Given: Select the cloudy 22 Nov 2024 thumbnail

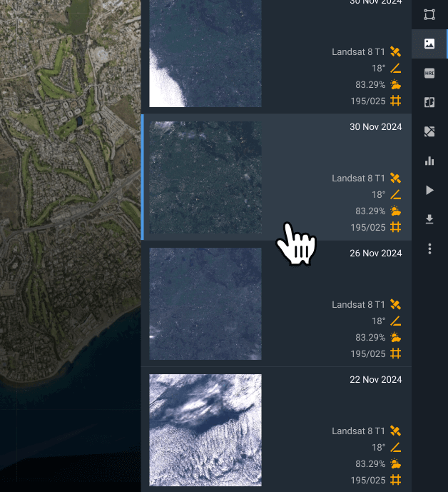Looking at the screenshot, I should click(x=205, y=430).
